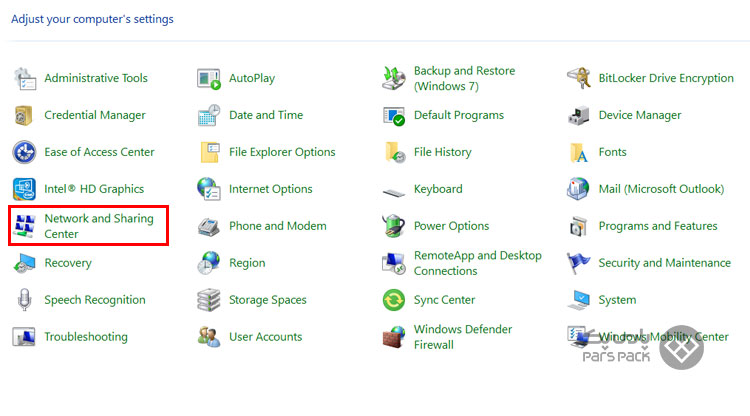
Task: Click the Mail (Microsoft Outlook) icon
Action: [x=578, y=188]
